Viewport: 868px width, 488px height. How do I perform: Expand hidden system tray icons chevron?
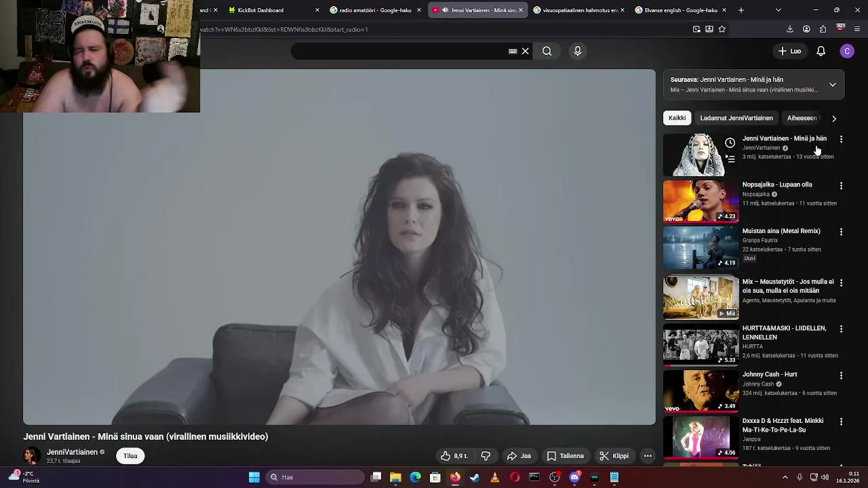click(785, 477)
